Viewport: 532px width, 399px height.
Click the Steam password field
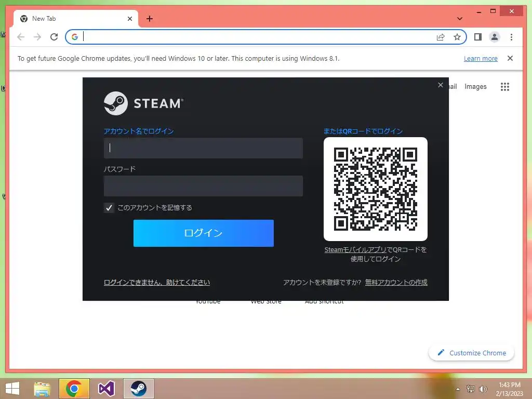(x=203, y=186)
